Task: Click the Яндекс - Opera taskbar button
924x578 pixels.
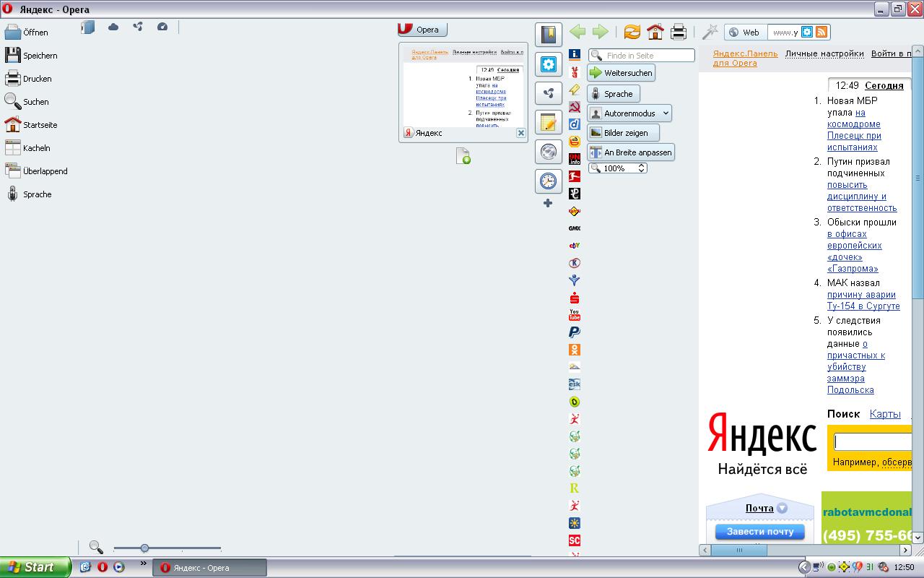Action: tap(209, 568)
